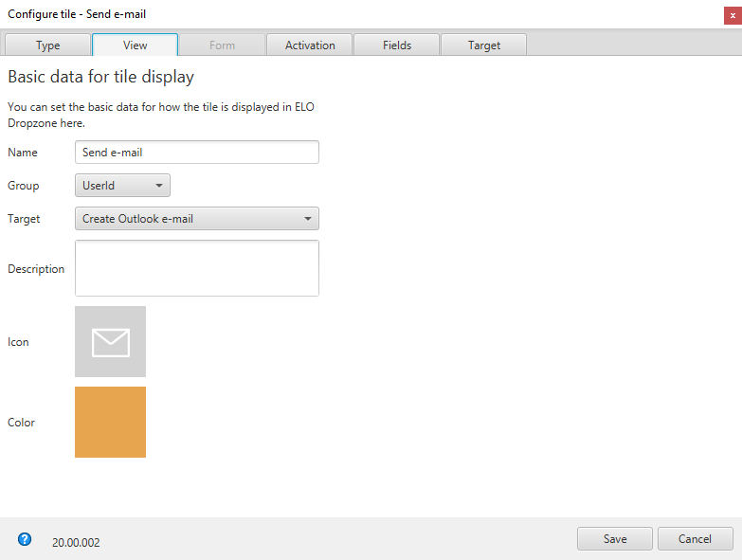Image resolution: width=742 pixels, height=560 pixels.
Task: Click the version number 20.00.002
Action: tap(76, 543)
